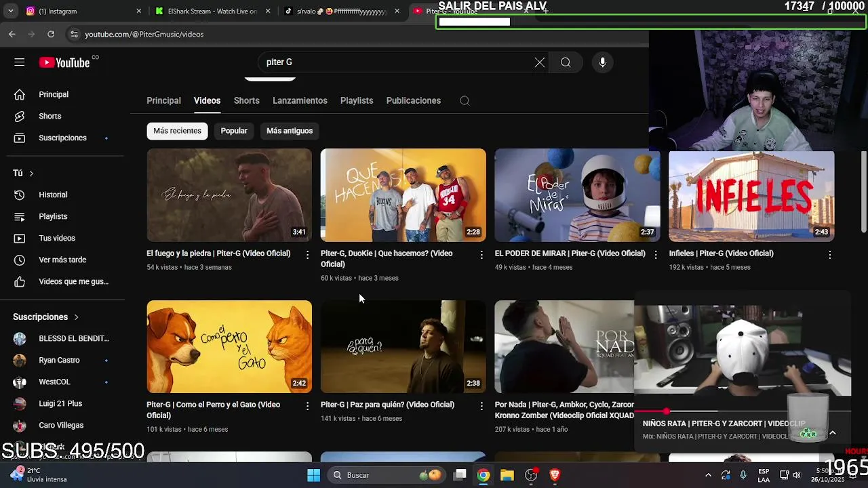The image size is (868, 488).
Task: Open title link Infieles | Piter-G
Action: coord(721,253)
